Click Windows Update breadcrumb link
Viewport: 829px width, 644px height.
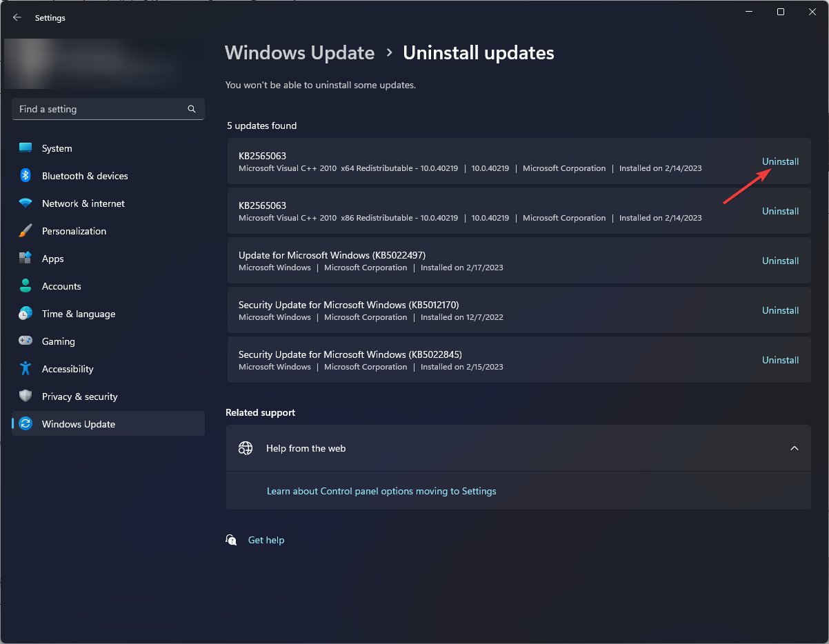tap(300, 53)
